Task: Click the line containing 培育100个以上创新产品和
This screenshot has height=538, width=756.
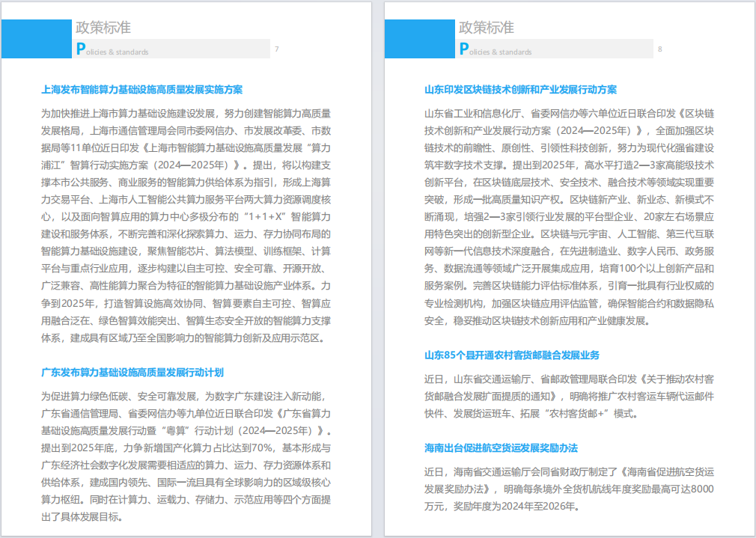Action: (x=570, y=269)
